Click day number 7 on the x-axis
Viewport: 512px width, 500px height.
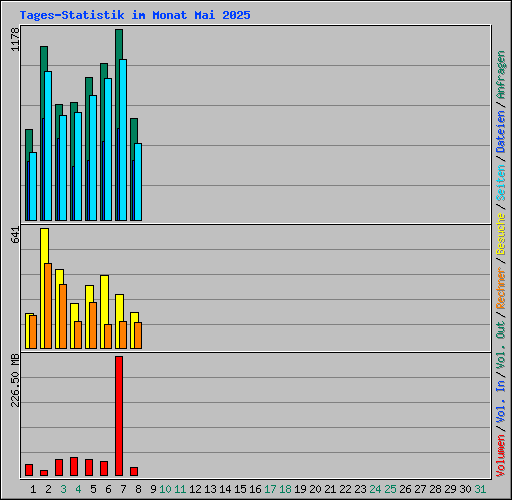click(123, 489)
